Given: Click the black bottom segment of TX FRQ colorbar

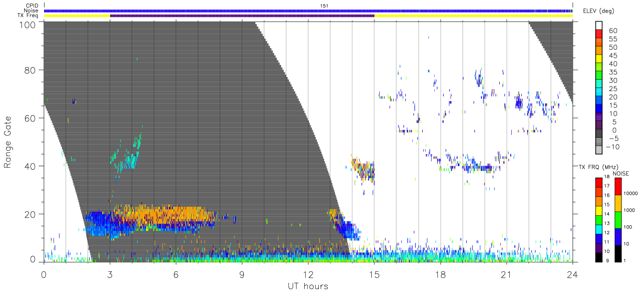Looking at the screenshot, I should tap(599, 257).
